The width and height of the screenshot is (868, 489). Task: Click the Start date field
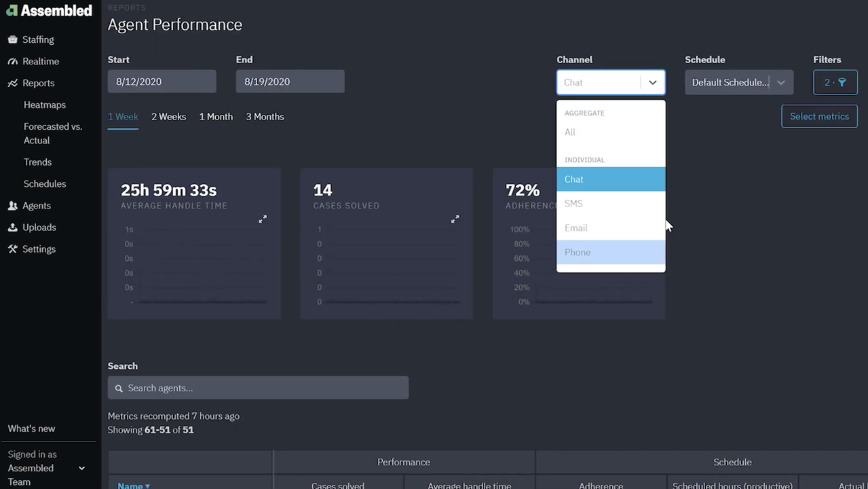162,81
